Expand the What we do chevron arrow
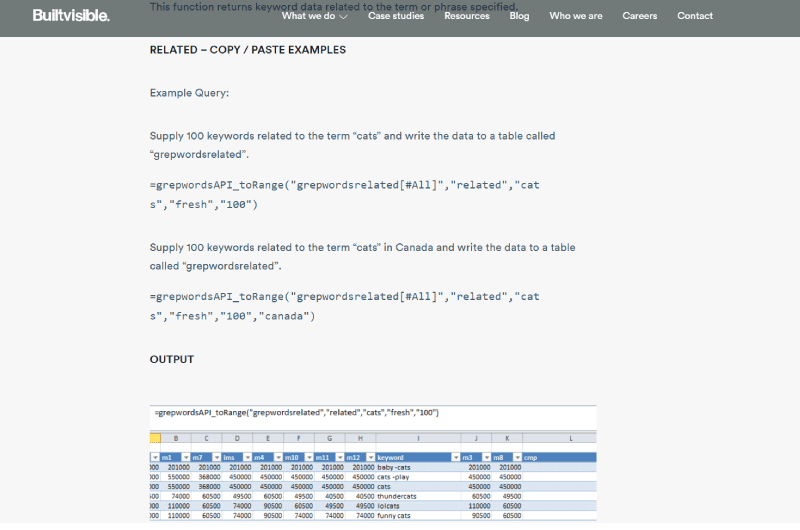Image resolution: width=800 pixels, height=530 pixels. pyautogui.click(x=343, y=17)
